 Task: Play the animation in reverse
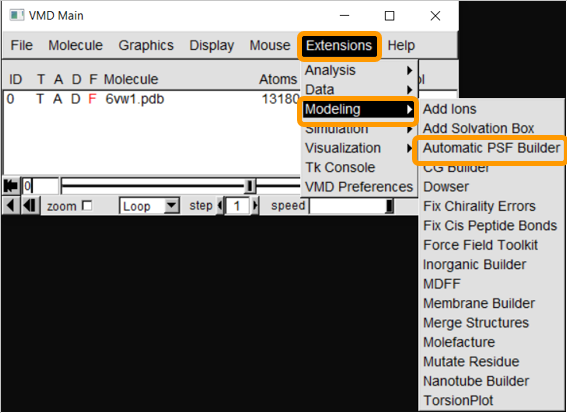(11, 206)
